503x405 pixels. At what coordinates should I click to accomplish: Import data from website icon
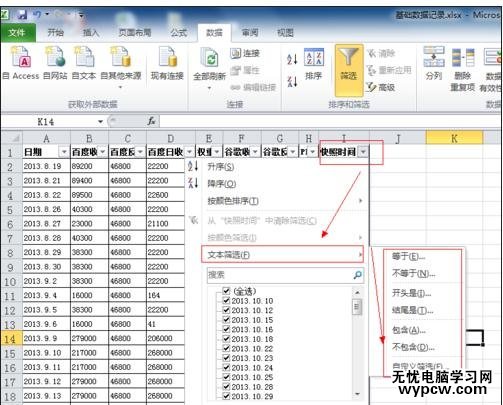click(55, 63)
